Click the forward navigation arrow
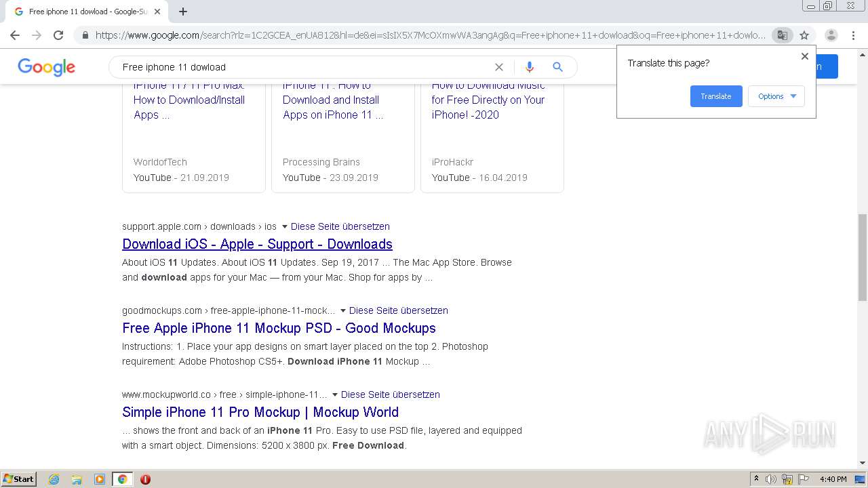 pos(37,35)
